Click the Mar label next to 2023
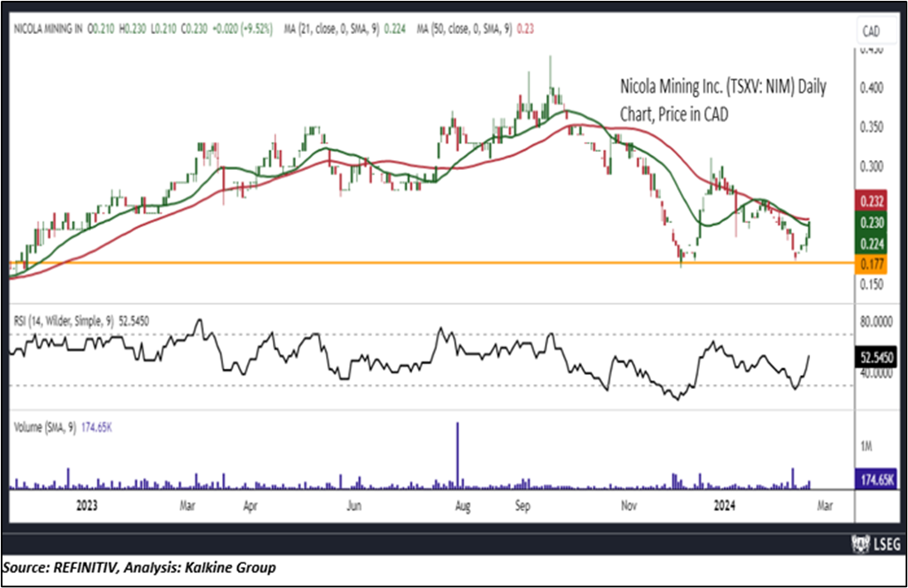 point(187,506)
